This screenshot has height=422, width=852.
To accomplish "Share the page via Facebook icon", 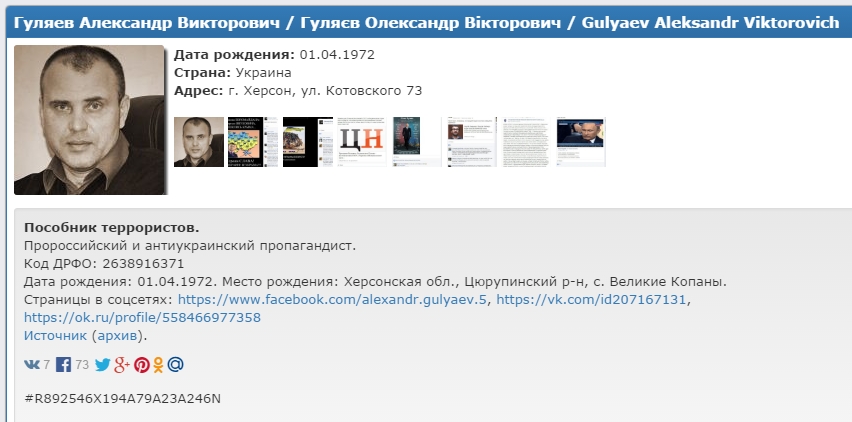I will pos(64,365).
